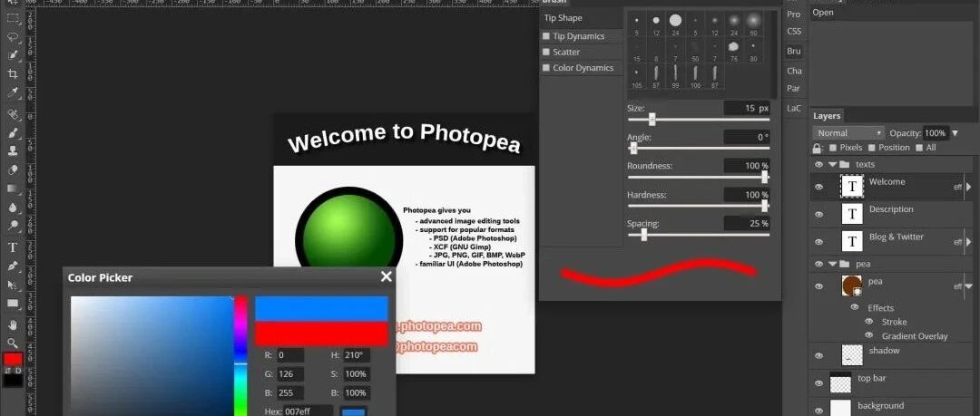This screenshot has height=416, width=980.
Task: Click the brush Size slider track
Action: tap(698, 120)
